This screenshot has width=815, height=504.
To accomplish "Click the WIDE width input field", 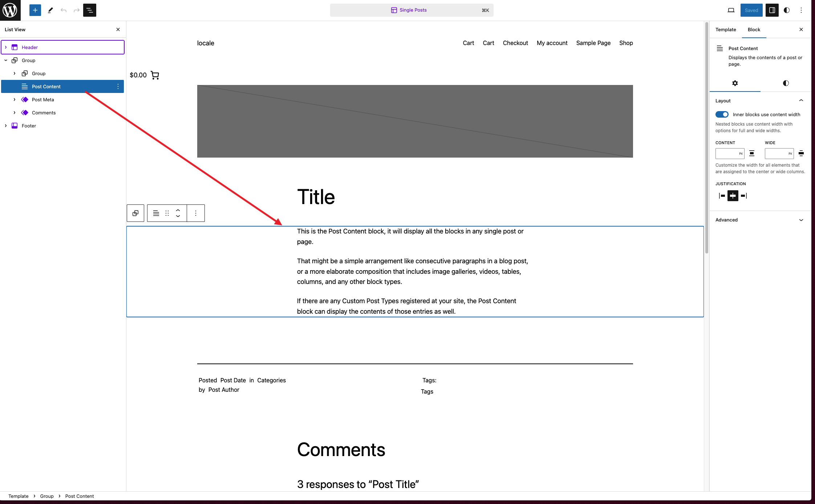I will 779,154.
